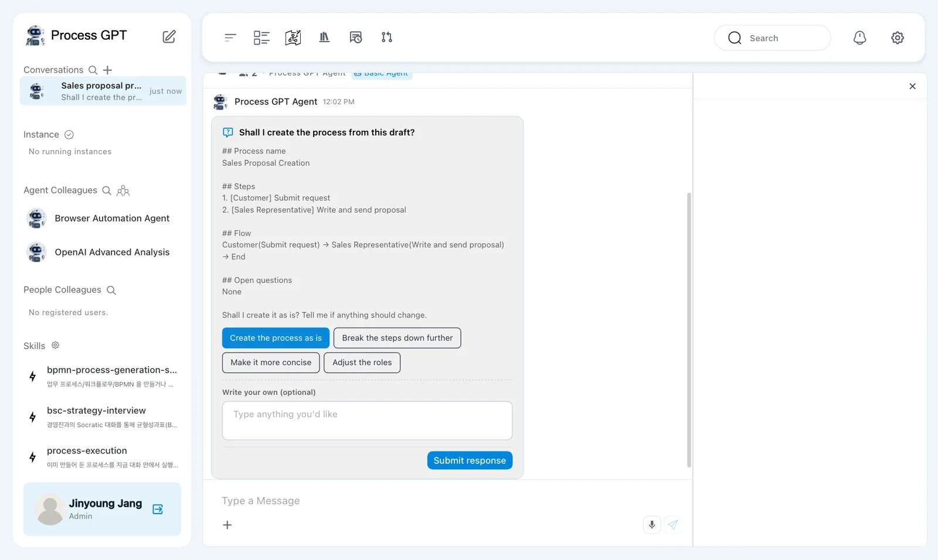Click the top bar Search field

[x=772, y=38]
